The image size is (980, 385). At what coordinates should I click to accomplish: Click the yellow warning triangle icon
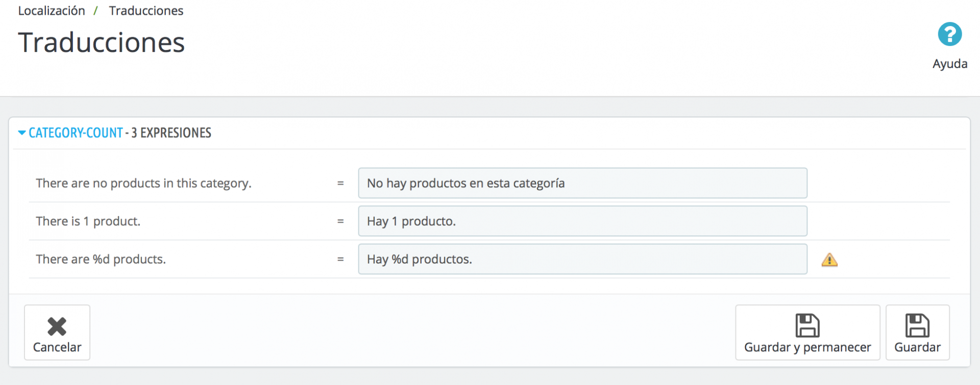coord(829,260)
